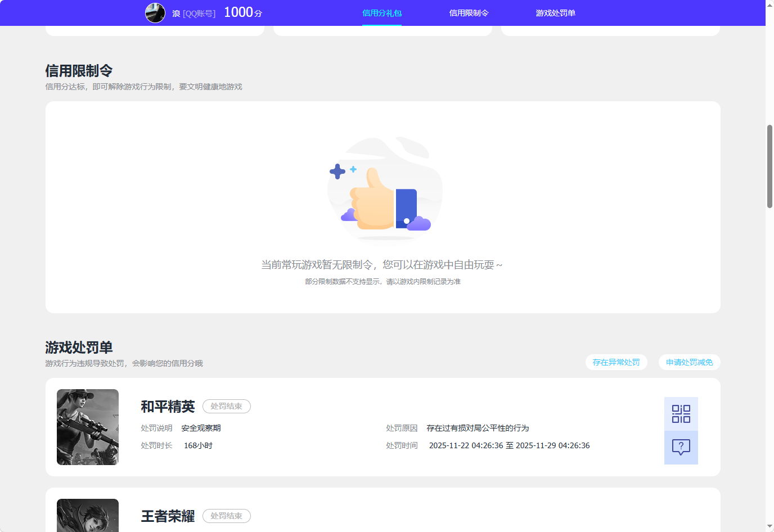Click 处罚结束 badge next to 和平精英
This screenshot has height=532, width=774.
click(x=226, y=406)
